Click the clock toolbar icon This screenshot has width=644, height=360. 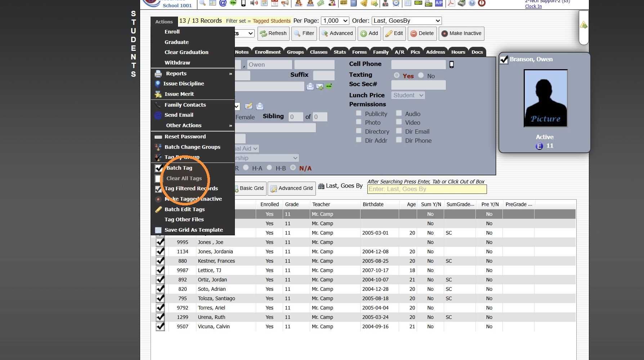396,3
